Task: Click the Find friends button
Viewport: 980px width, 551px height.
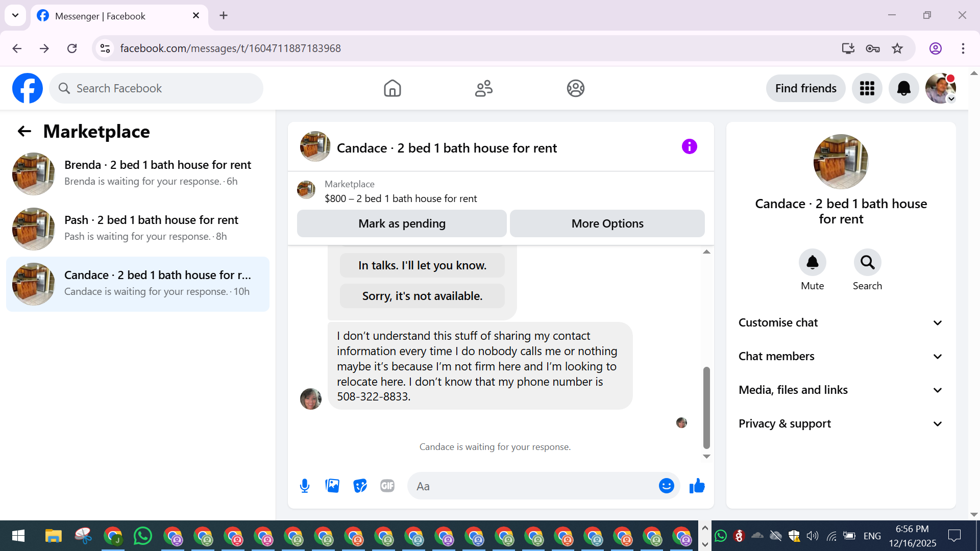Action: 805,88
